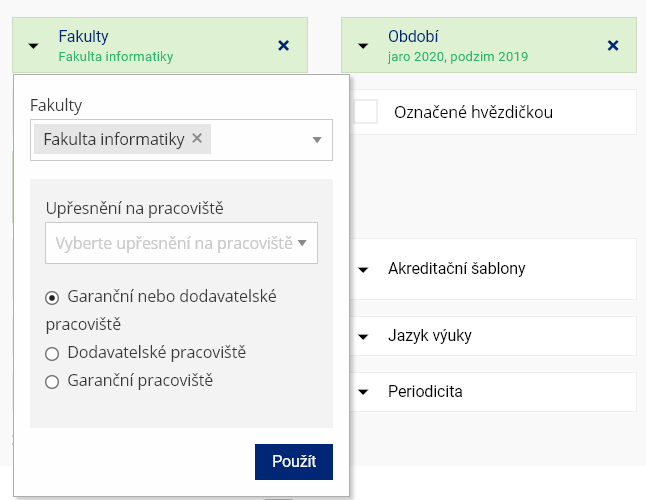Clear the Fakulty filter with X icon
The image size is (646, 500).
(x=283, y=45)
